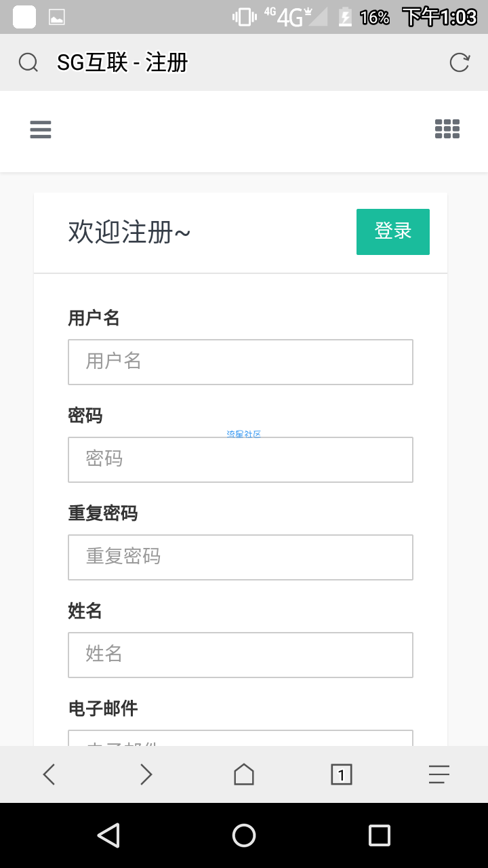
Task: Tap the small 流星社区 link
Action: click(244, 434)
